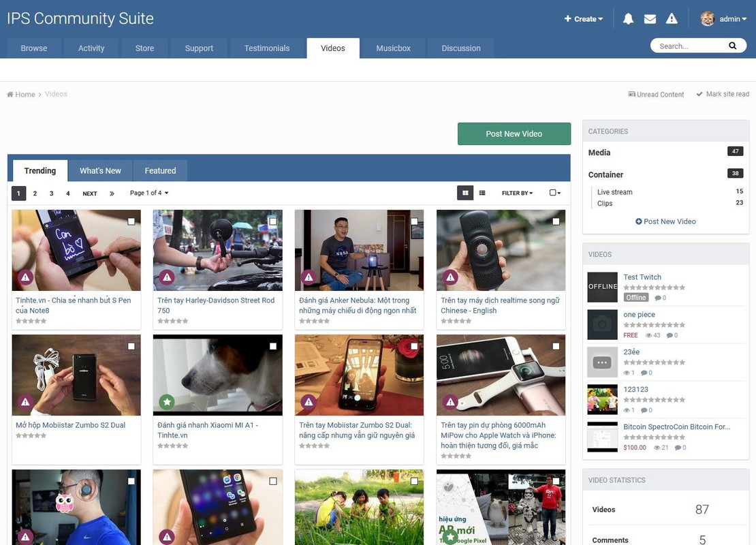Switch to list view layout
Viewport: 756px width, 545px height.
(x=482, y=193)
